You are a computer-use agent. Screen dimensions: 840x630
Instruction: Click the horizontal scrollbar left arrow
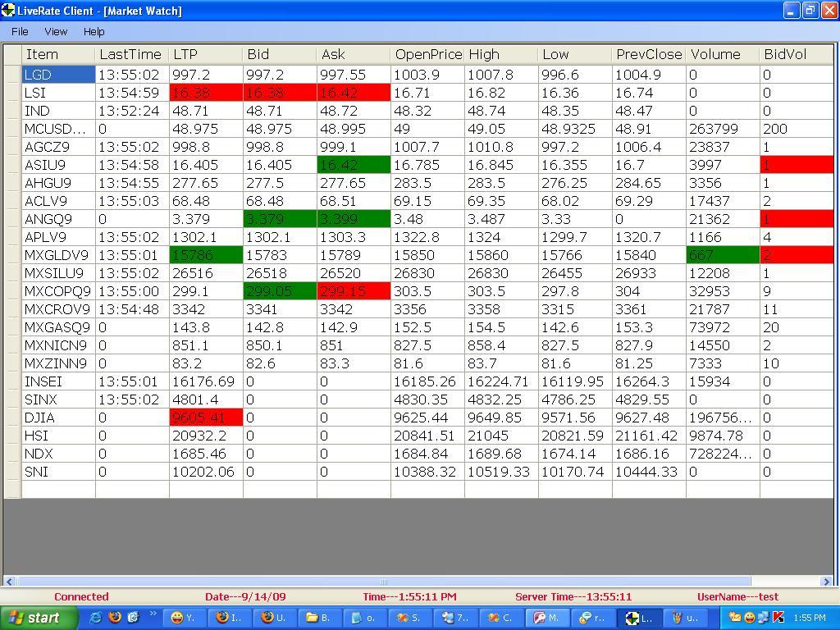(9, 582)
